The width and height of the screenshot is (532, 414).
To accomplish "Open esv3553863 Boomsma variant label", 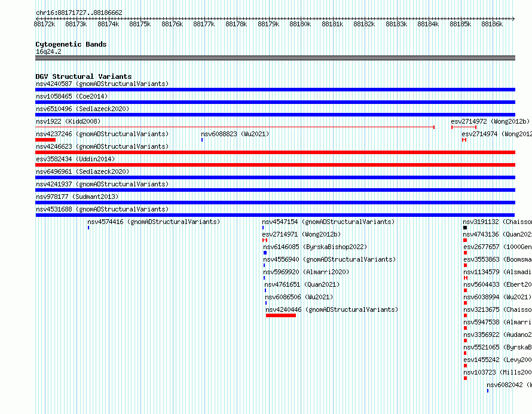I will point(498,259).
